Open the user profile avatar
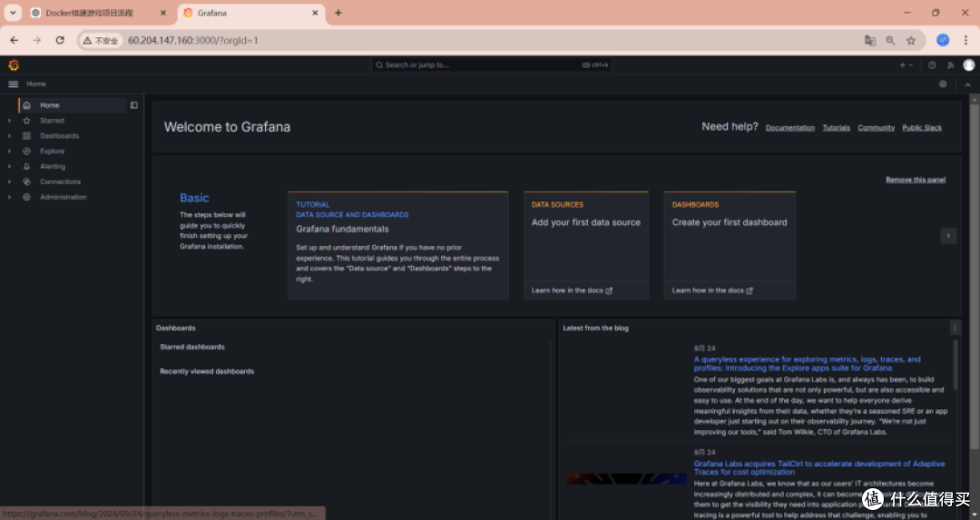Image resolution: width=980 pixels, height=520 pixels. point(969,65)
